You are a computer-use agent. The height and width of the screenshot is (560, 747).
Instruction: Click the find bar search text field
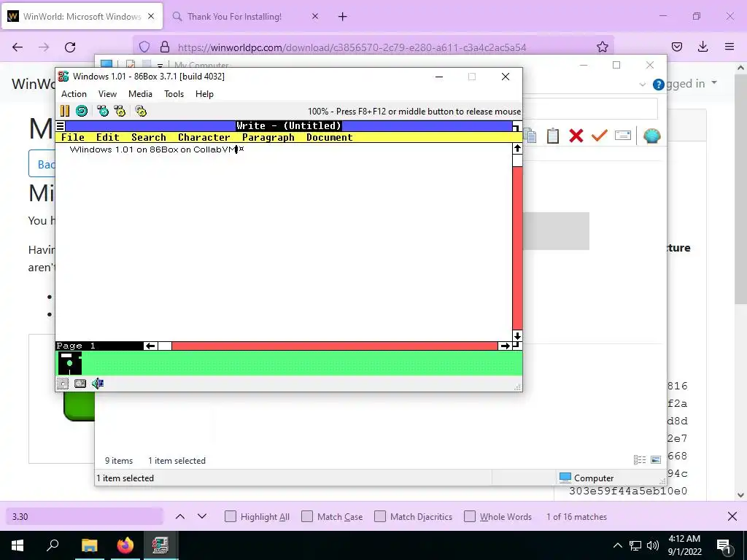coord(85,517)
